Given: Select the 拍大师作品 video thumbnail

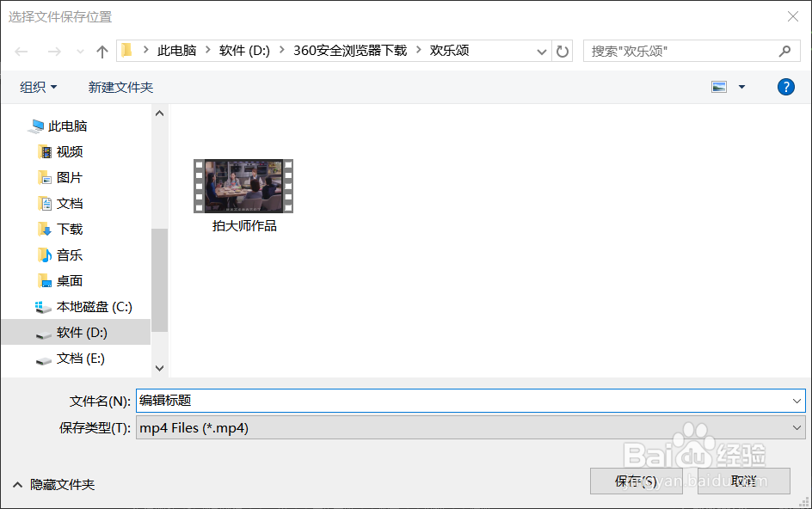Looking at the screenshot, I should pos(243,185).
